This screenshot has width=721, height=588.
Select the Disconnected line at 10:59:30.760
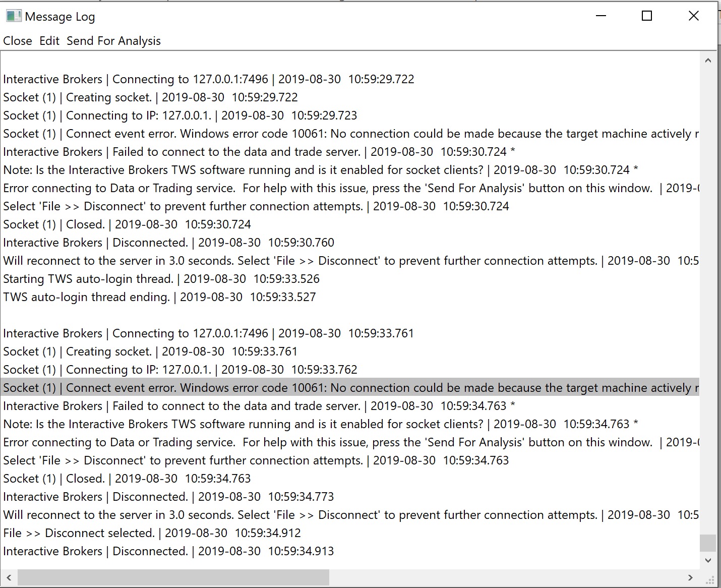click(168, 243)
